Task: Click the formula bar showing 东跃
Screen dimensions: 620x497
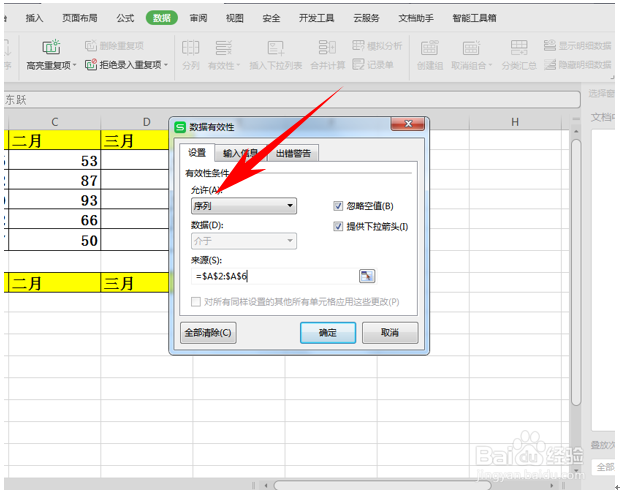Action: click(x=292, y=100)
